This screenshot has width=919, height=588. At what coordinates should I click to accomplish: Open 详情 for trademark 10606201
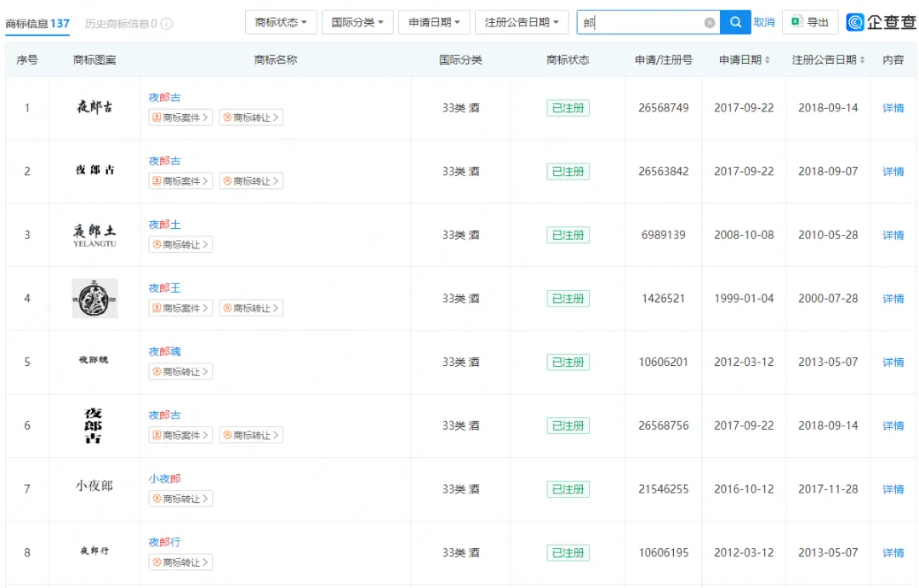(x=893, y=363)
